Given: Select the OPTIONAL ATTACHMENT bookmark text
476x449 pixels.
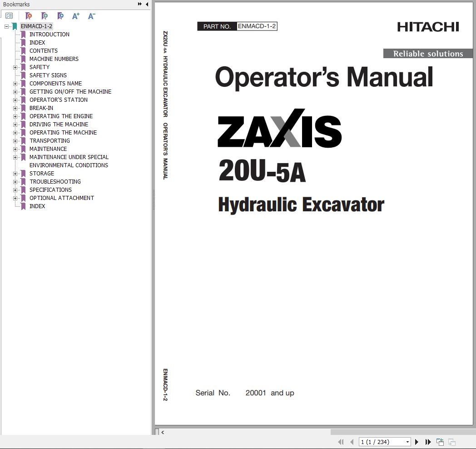Looking at the screenshot, I should click(x=62, y=198).
